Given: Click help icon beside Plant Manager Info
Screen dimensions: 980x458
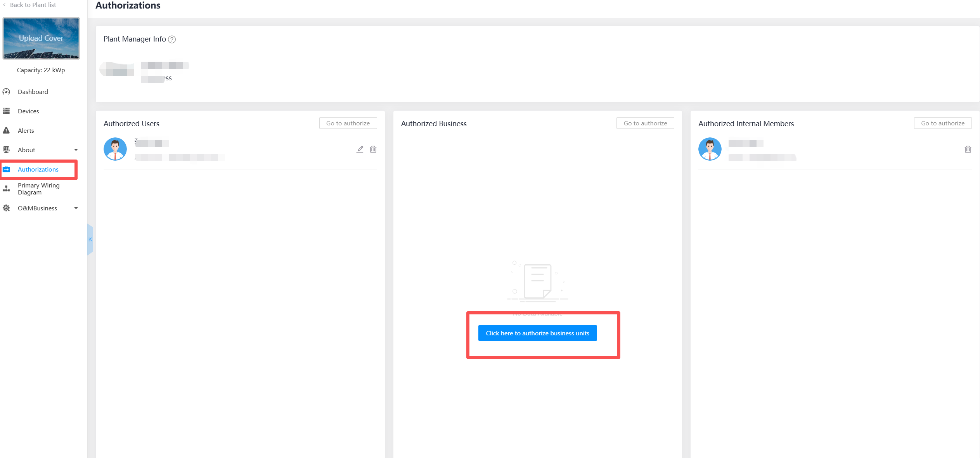Looking at the screenshot, I should click(x=172, y=39).
